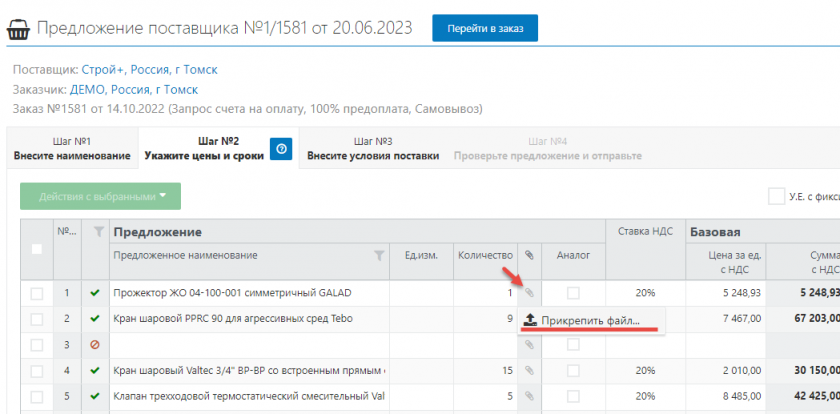The image size is (840, 414).
Task: Switch to Шаг №1 Внесите наименование tab
Action: [72, 149]
